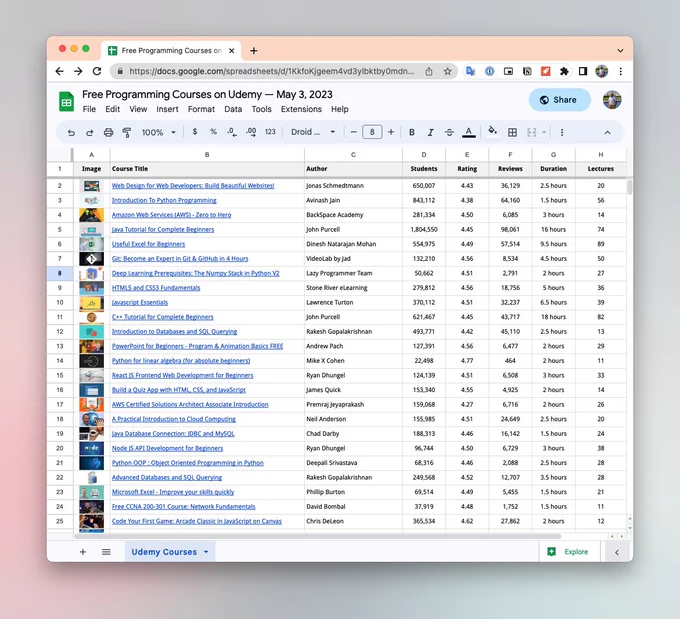The width and height of the screenshot is (680, 619).
Task: Open the Extensions menu
Action: tap(301, 109)
